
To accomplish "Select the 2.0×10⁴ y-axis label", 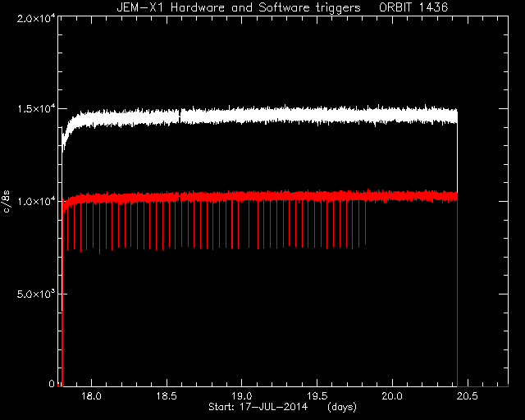I will (x=36, y=19).
